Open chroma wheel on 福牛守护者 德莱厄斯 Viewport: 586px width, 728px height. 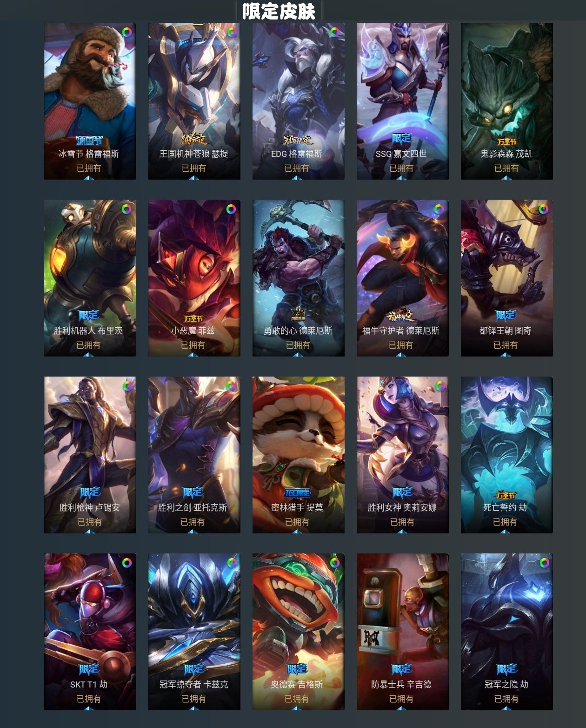439,209
